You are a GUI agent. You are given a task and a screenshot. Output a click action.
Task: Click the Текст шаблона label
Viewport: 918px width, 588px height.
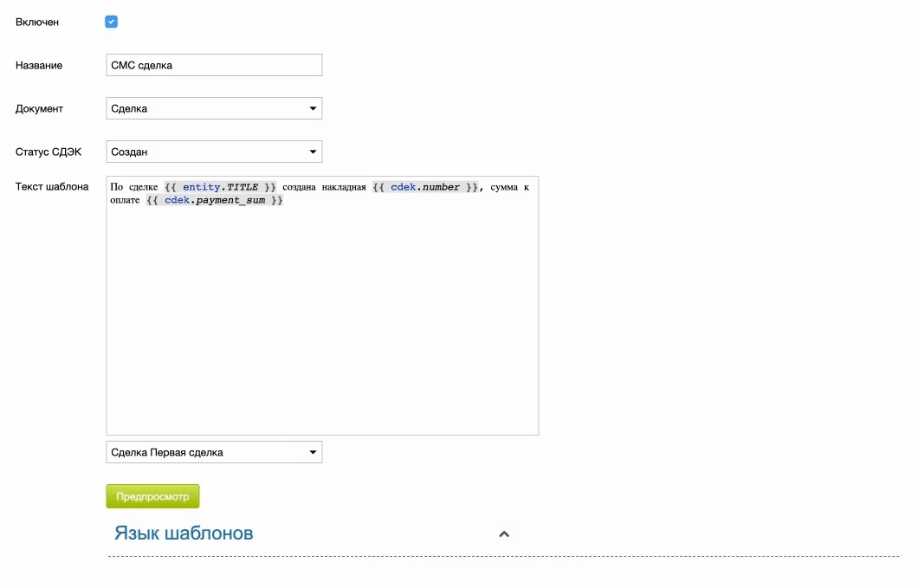click(x=52, y=186)
